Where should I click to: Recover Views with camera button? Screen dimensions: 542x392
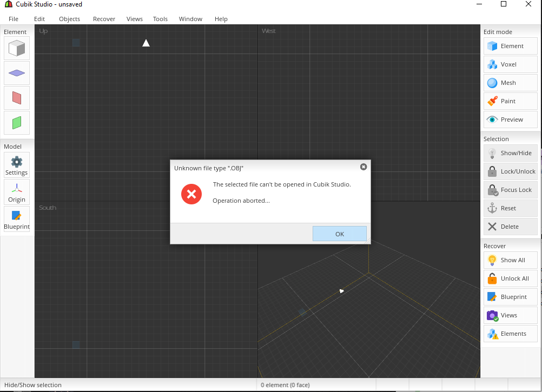pos(510,315)
